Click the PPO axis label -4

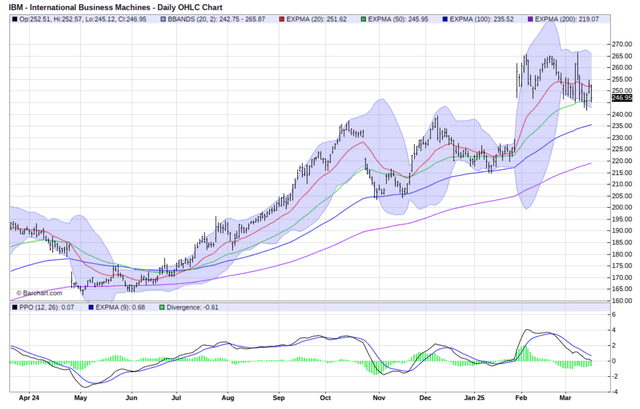[x=615, y=392]
